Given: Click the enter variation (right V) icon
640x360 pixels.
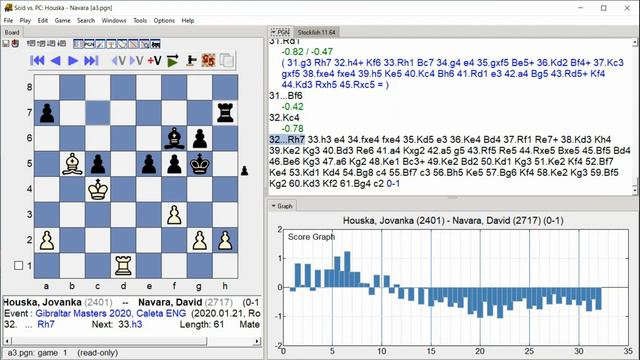Looking at the screenshot, I should pos(136,60).
